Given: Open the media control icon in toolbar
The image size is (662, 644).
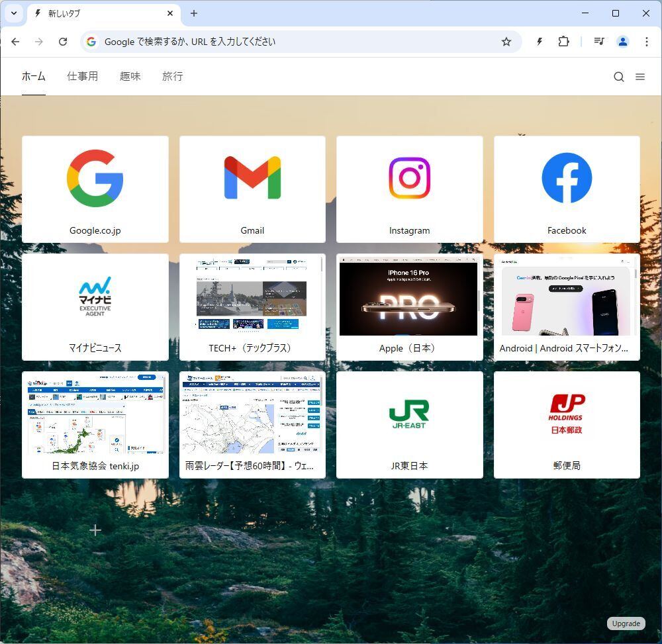Looking at the screenshot, I should (599, 41).
